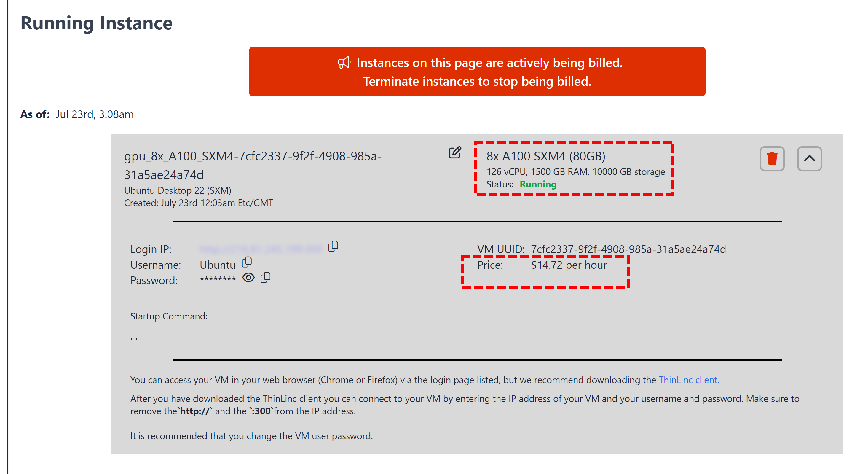868x474 pixels.
Task: Click the As of timestamp text
Action: [94, 114]
